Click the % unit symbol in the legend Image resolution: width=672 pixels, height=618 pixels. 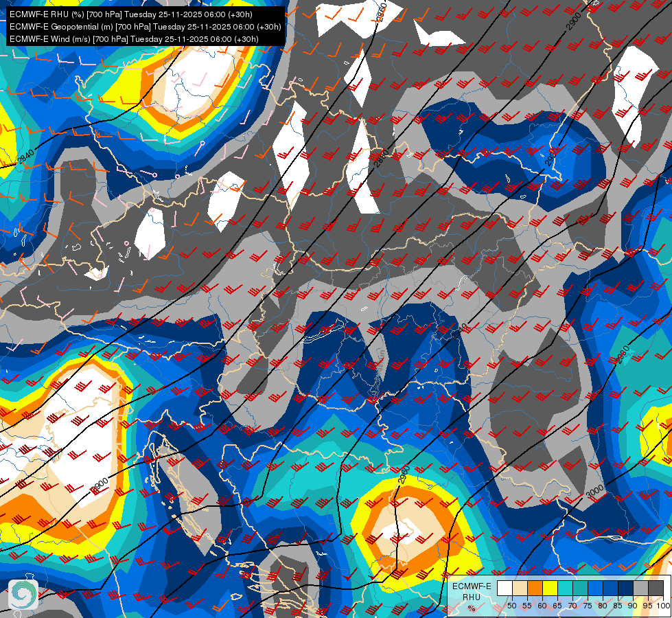472,608
